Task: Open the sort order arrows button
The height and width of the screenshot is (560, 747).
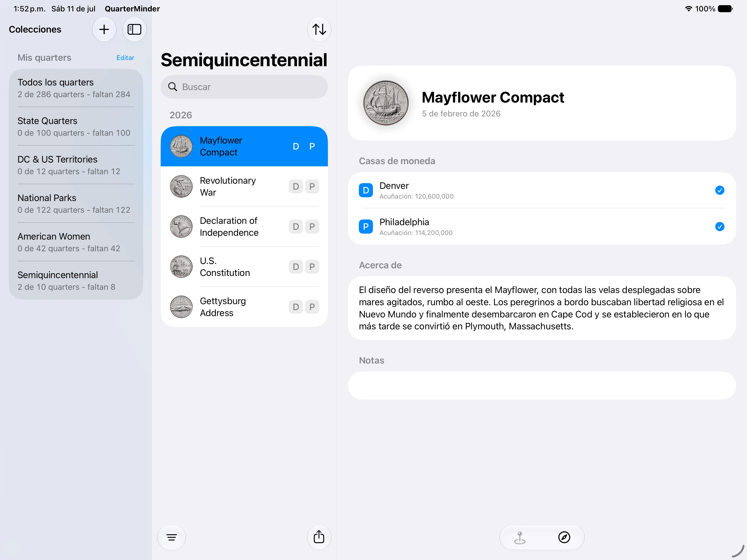Action: tap(319, 30)
